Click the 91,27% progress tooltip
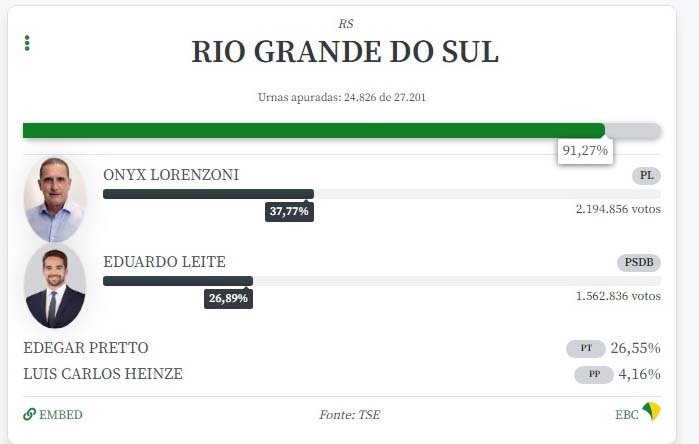Screen dimensions: 699x444 pos(585,151)
